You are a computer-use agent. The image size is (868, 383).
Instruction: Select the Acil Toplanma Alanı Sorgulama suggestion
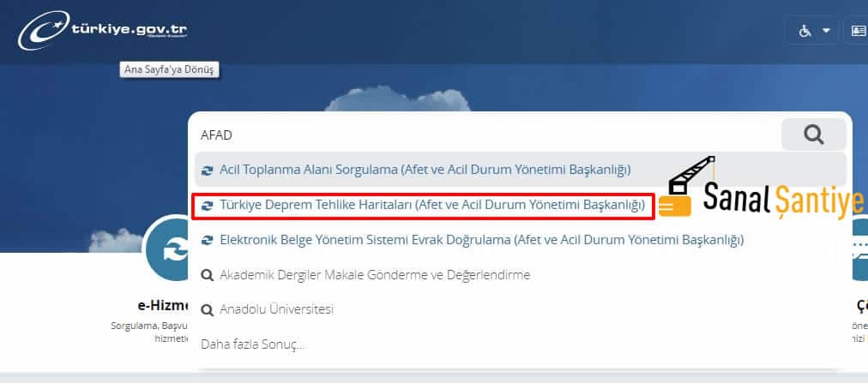tap(425, 170)
